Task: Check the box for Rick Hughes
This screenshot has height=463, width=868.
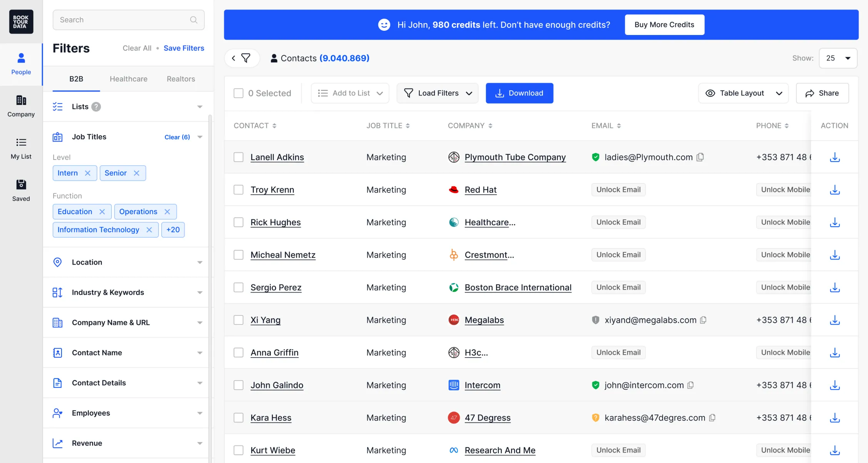Action: [239, 222]
